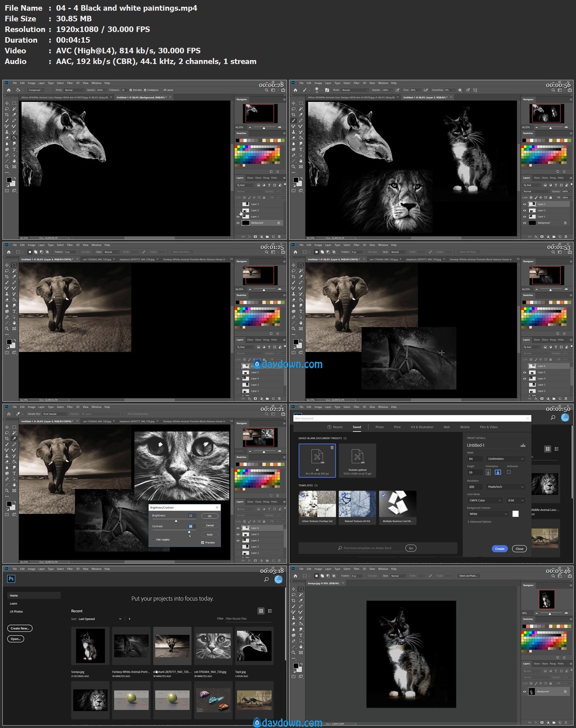Open Film & Video tab in New Document
Viewport: 576px width, 728px height.
(x=489, y=427)
